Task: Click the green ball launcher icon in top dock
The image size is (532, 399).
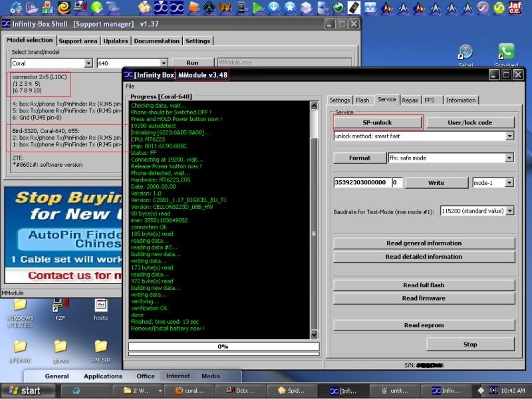Action: 96,8
